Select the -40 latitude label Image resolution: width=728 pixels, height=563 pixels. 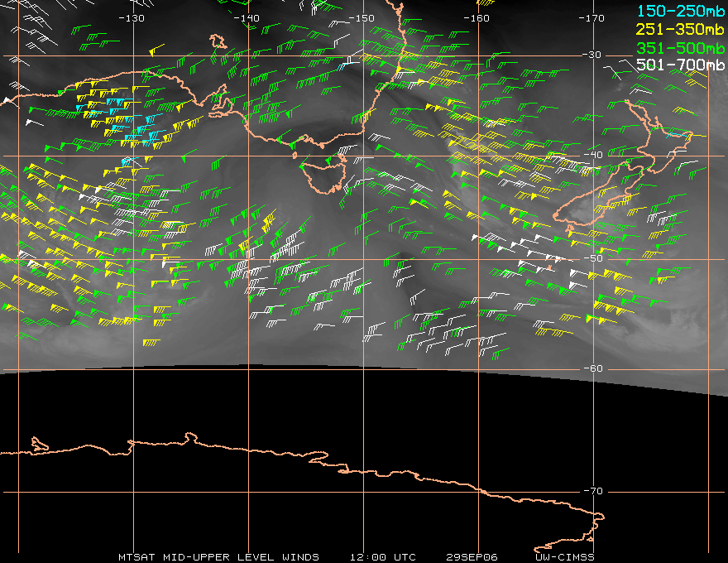592,155
